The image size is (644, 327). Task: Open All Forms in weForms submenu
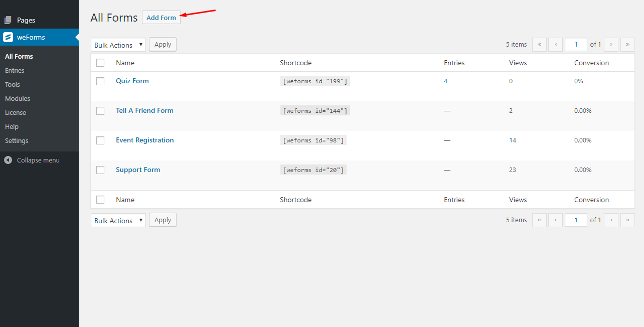[19, 56]
